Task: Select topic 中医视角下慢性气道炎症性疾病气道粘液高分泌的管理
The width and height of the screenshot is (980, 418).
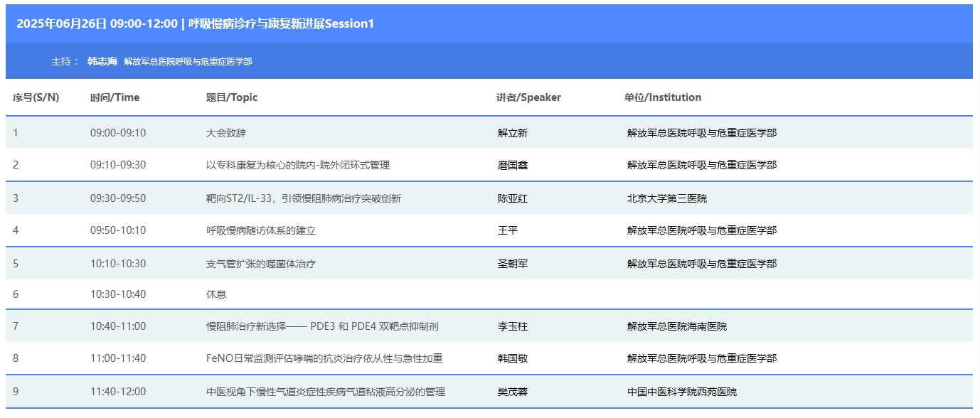Action: pos(326,392)
